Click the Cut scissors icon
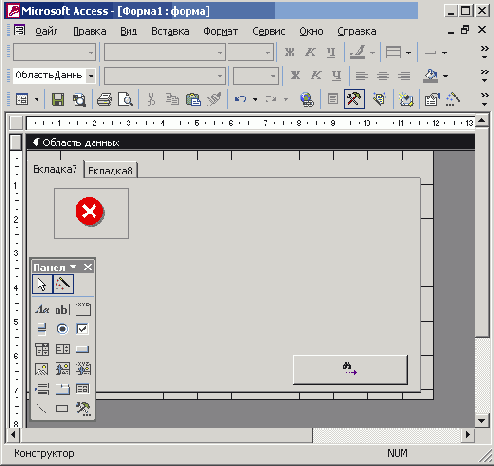 pyautogui.click(x=151, y=99)
